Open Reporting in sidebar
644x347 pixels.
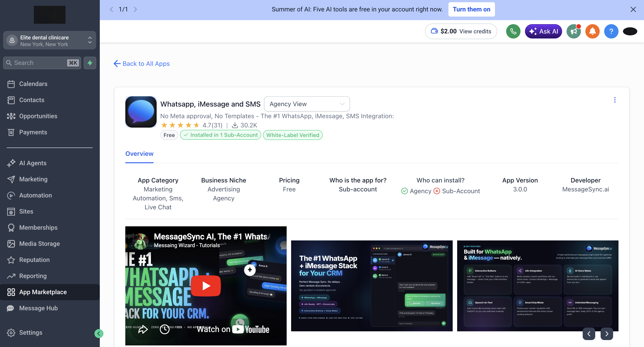click(x=50, y=276)
